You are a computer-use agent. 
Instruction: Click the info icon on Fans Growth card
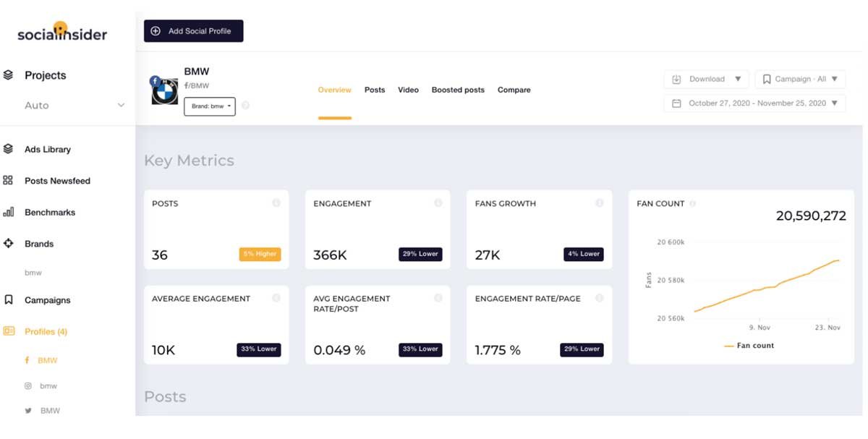tap(599, 203)
